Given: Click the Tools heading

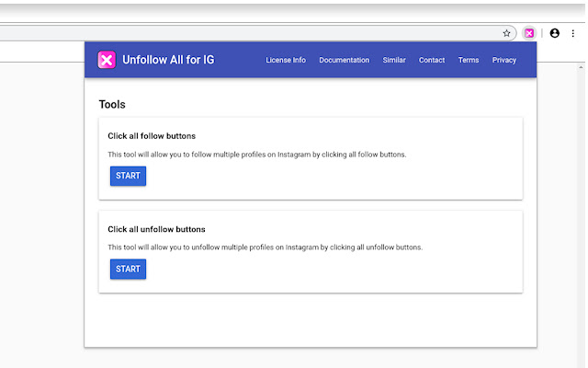Looking at the screenshot, I should point(112,104).
